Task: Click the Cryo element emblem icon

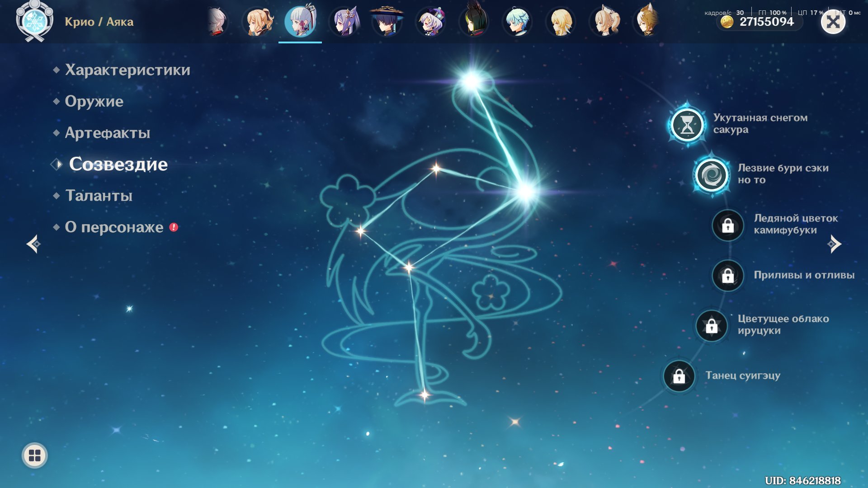Action: pos(34,21)
